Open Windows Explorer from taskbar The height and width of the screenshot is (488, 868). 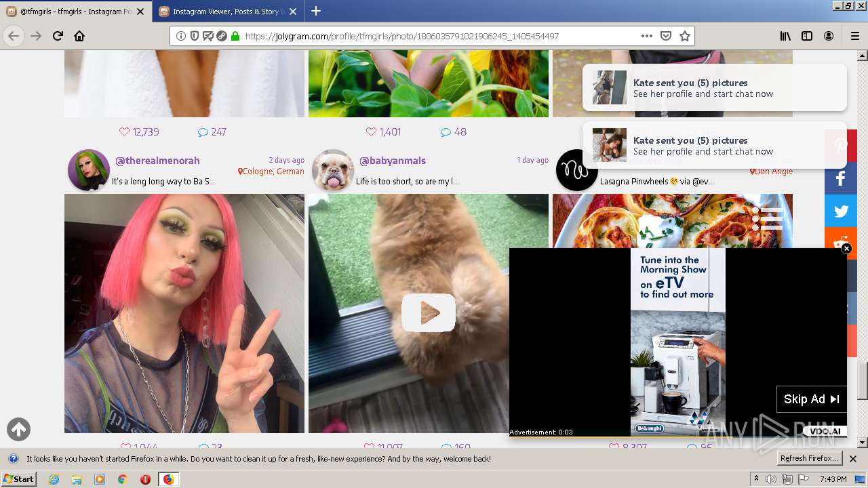77,479
